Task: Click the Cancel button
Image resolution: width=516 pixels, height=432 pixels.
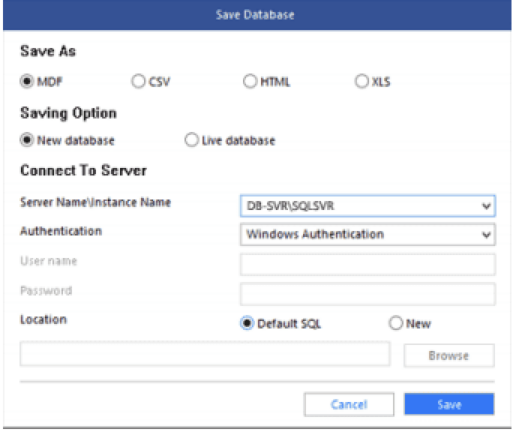Action: pos(349,404)
